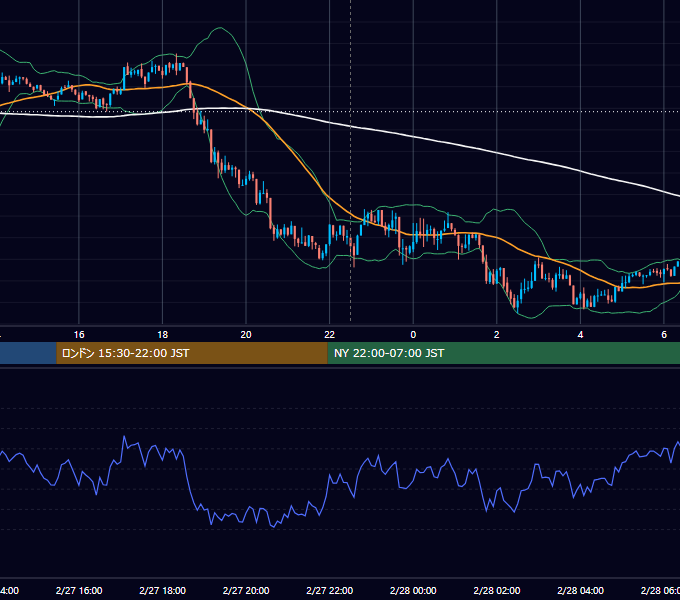Click the hour 22 axis tick label
Screen dimensions: 680x600
330,335
